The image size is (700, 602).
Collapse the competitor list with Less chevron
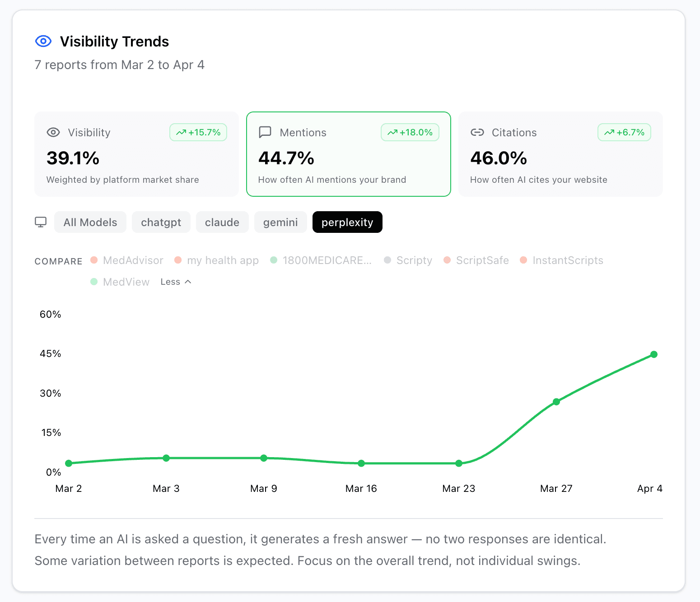[176, 282]
